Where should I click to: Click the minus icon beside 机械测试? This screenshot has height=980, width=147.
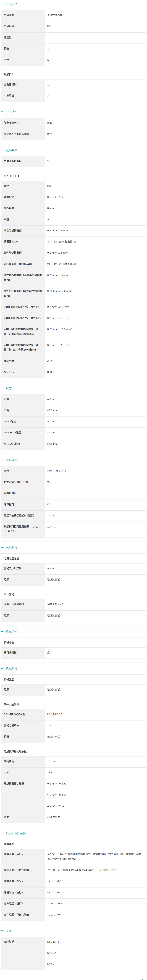2,668
